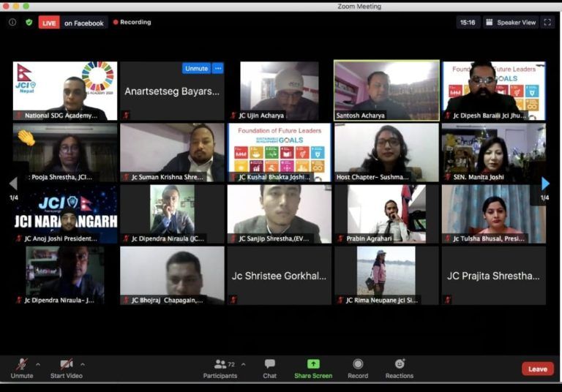Open more options on Anartsetseg's tile
This screenshot has width=562, height=392.
pos(217,69)
